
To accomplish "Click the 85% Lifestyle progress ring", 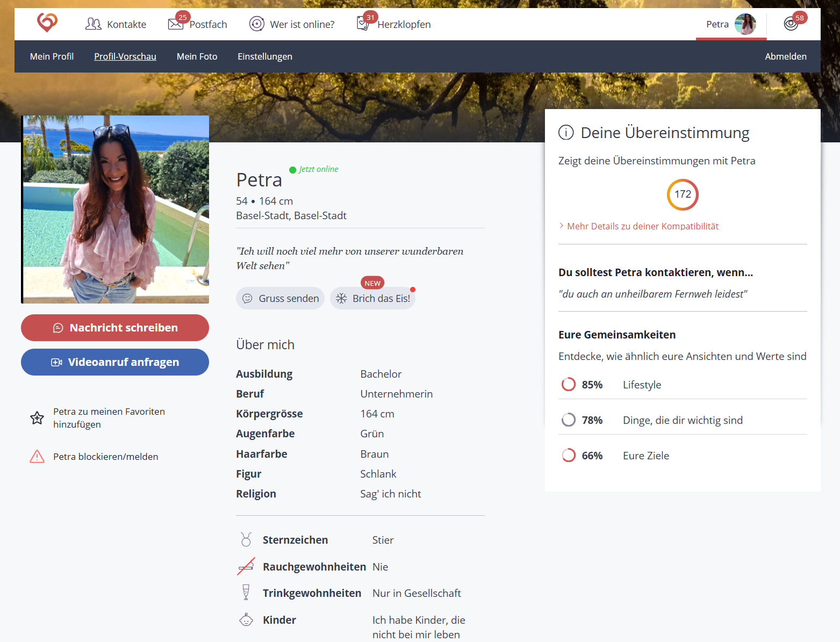I will (x=569, y=385).
